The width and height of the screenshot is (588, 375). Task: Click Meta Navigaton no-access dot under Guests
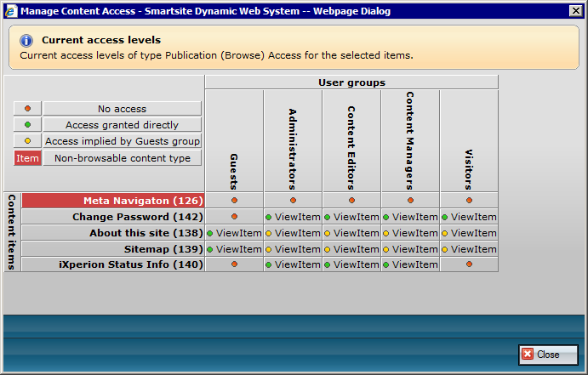(x=234, y=201)
